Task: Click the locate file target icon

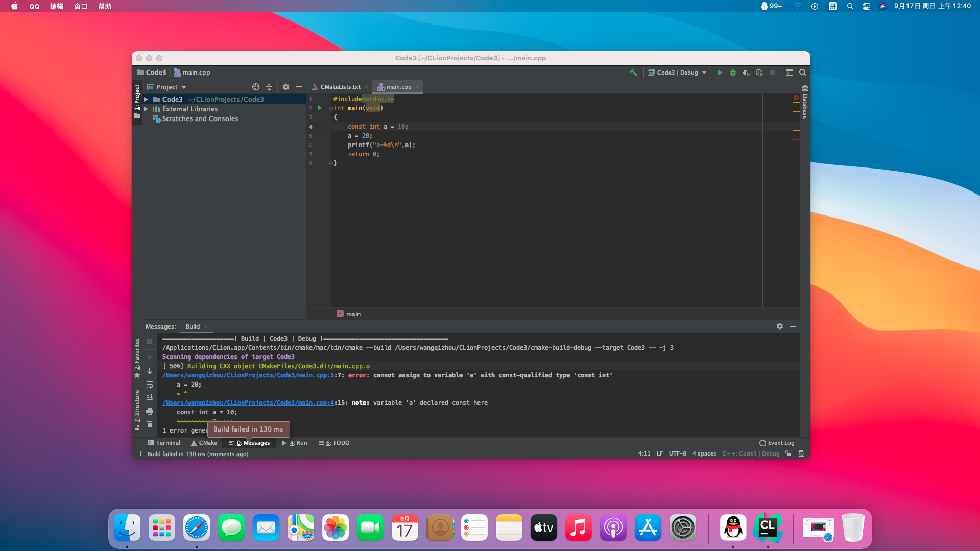Action: point(256,87)
